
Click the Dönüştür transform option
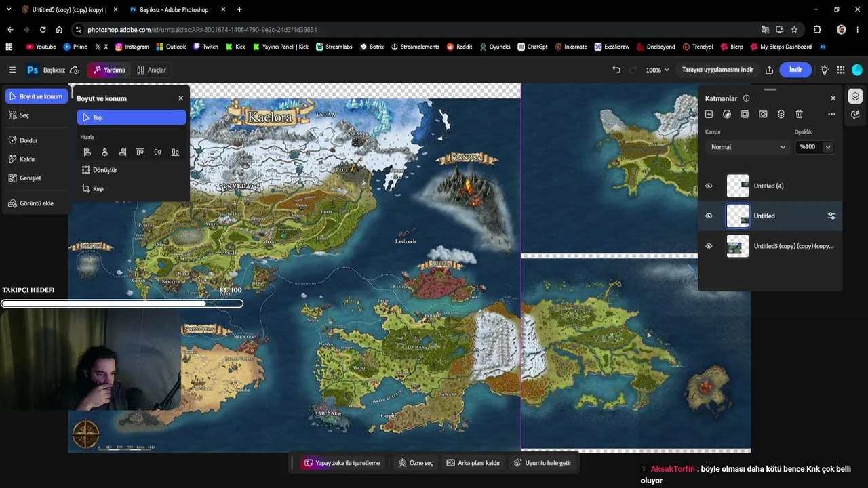pyautogui.click(x=100, y=170)
